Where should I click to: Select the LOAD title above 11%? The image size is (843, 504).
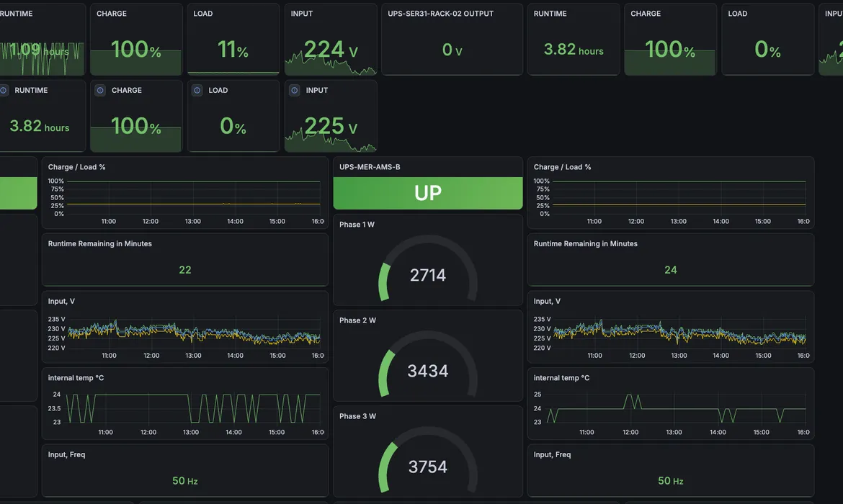(202, 14)
